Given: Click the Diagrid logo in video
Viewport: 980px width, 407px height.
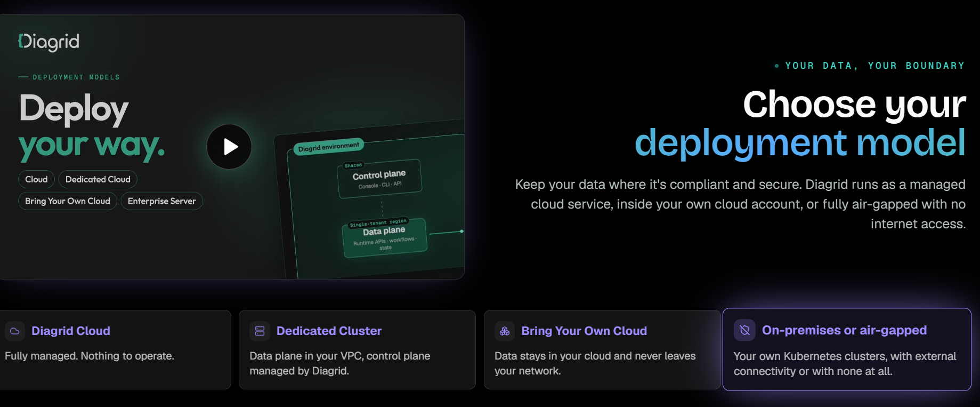Looking at the screenshot, I should tap(48, 42).
